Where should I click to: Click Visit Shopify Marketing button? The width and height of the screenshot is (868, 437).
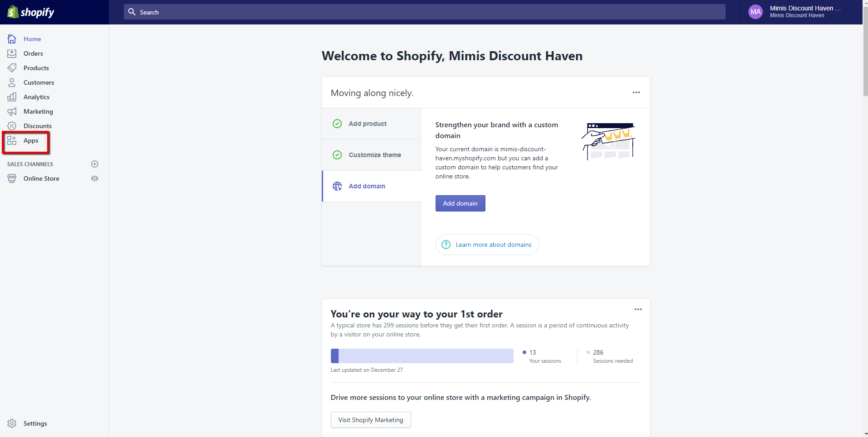(x=371, y=420)
